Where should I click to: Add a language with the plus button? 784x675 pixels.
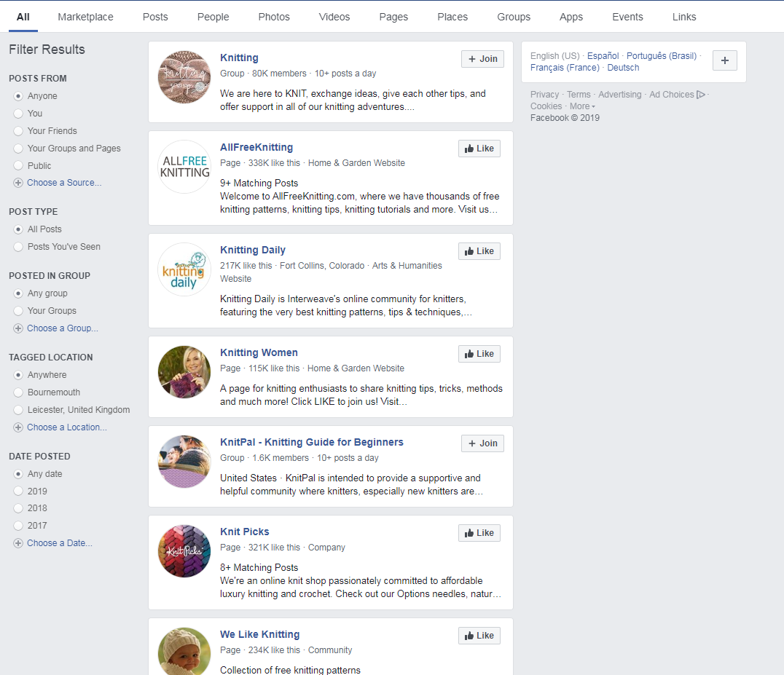pos(724,60)
